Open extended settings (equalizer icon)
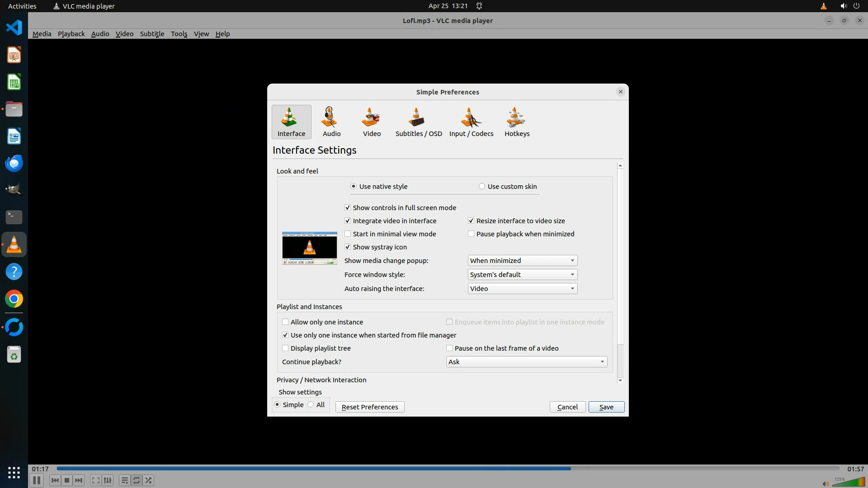Viewport: 868px width, 488px height. [108, 480]
